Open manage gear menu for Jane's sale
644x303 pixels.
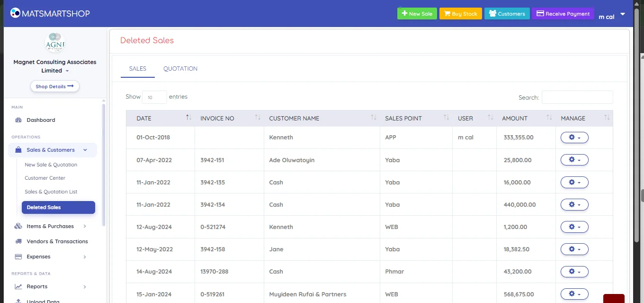574,249
